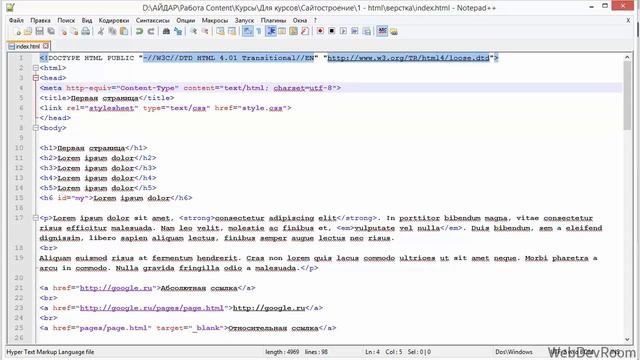640x360 pixels.
Task: Zoom out using the toolbar magnifier icon
Action: click(x=205, y=31)
